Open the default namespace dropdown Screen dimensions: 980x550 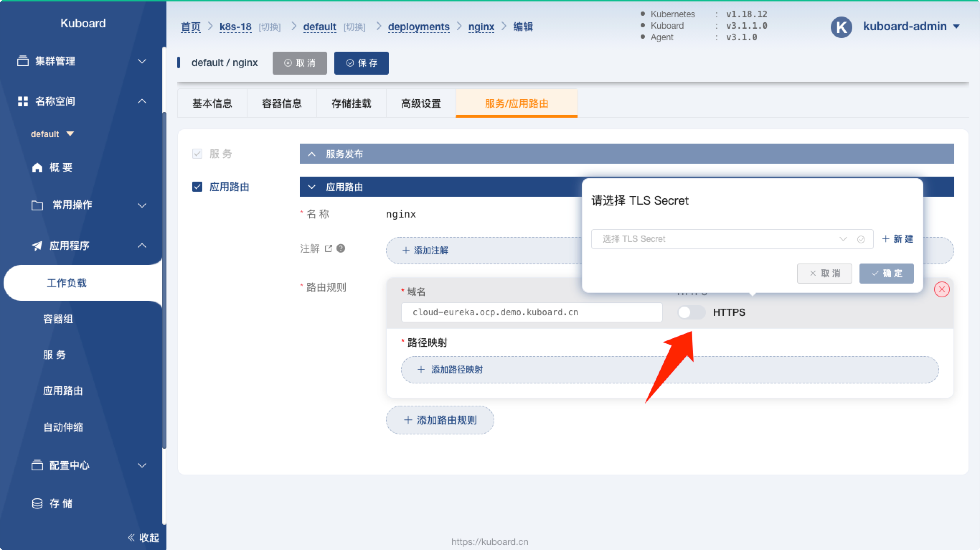coord(52,134)
